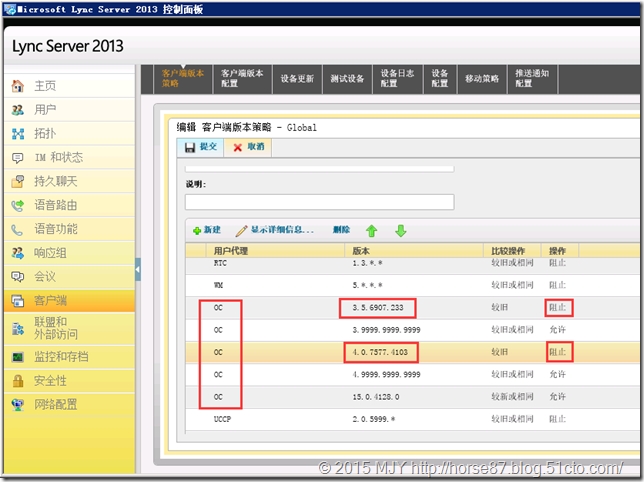
Task: Click the federation icon beside 联盟和外部访问
Action: coord(18,328)
